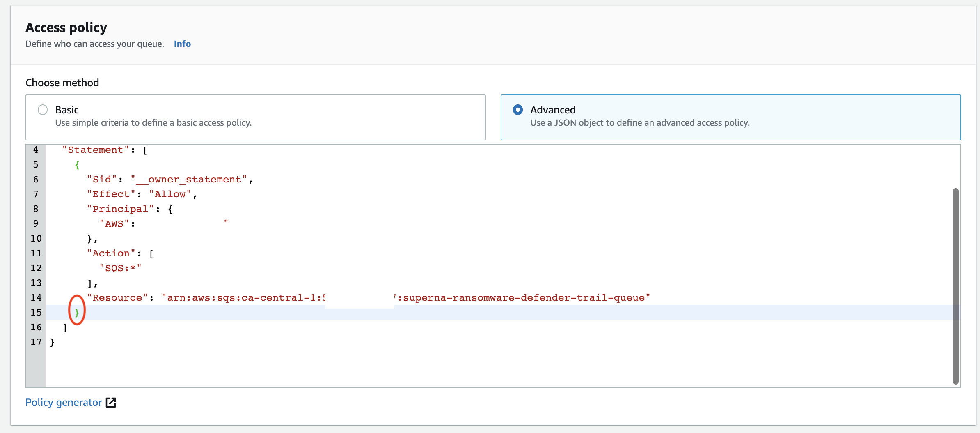980x433 pixels.
Task: Open the Policy generator
Action: pyautogui.click(x=63, y=403)
